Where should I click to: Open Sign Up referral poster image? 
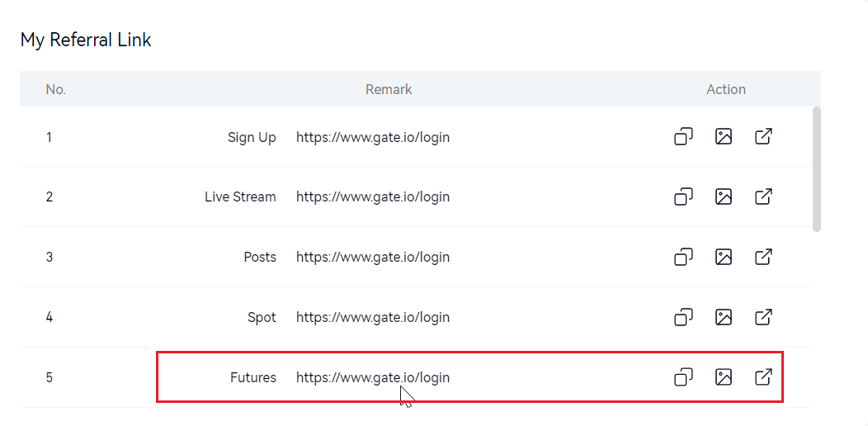pyautogui.click(x=724, y=137)
